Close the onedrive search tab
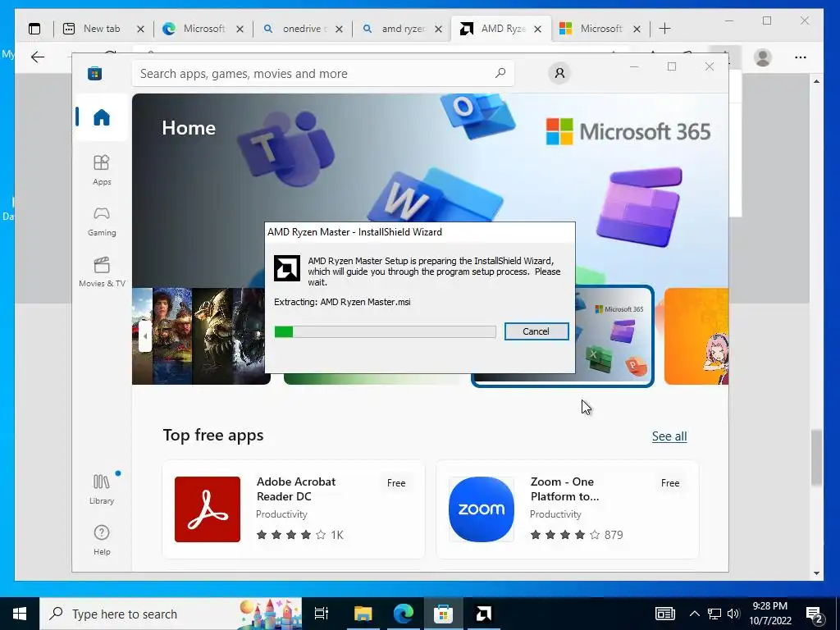The image size is (840, 630). [x=339, y=29]
